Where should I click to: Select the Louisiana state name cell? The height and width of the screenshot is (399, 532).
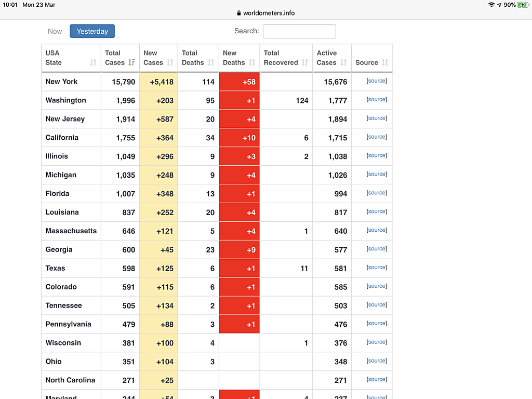[71, 212]
